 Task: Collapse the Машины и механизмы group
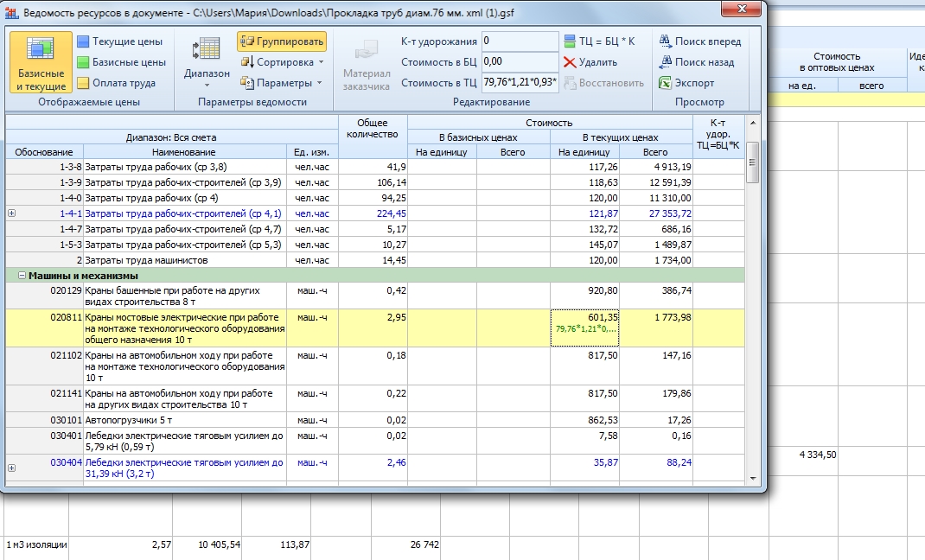22,276
